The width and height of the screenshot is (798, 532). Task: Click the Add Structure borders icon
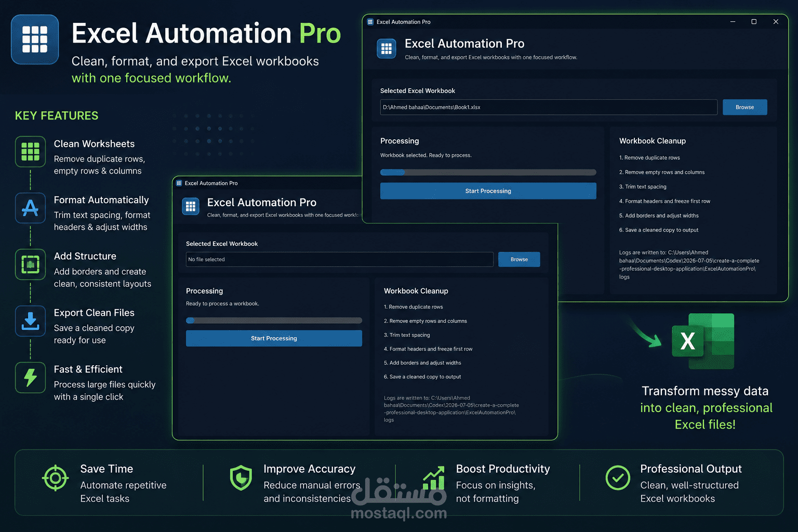pyautogui.click(x=30, y=264)
